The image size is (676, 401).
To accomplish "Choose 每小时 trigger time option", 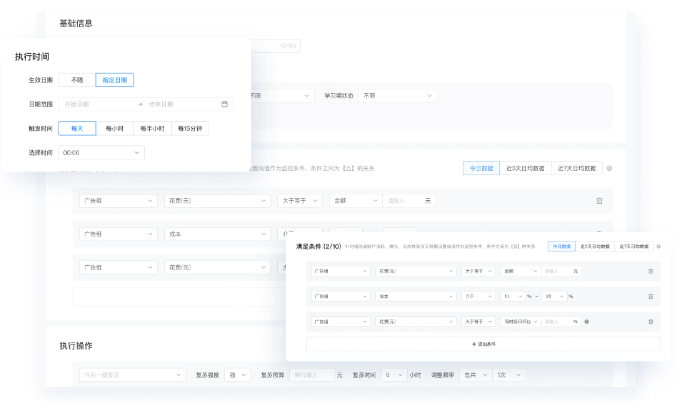I will (115, 128).
